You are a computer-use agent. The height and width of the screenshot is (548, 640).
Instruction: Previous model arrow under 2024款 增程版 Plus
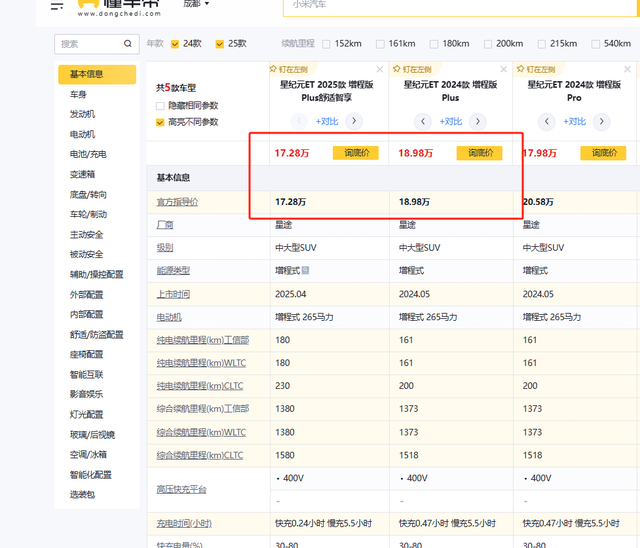(423, 121)
